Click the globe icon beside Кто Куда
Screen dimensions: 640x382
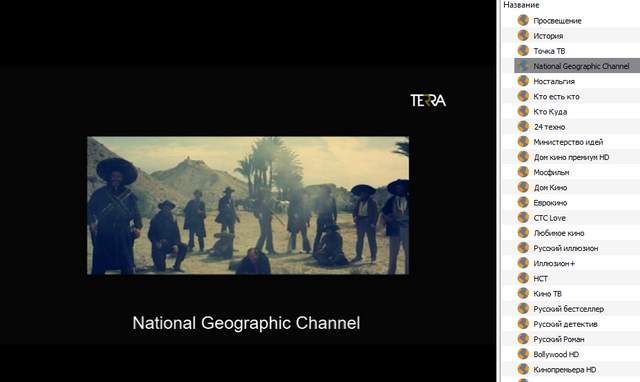click(523, 111)
